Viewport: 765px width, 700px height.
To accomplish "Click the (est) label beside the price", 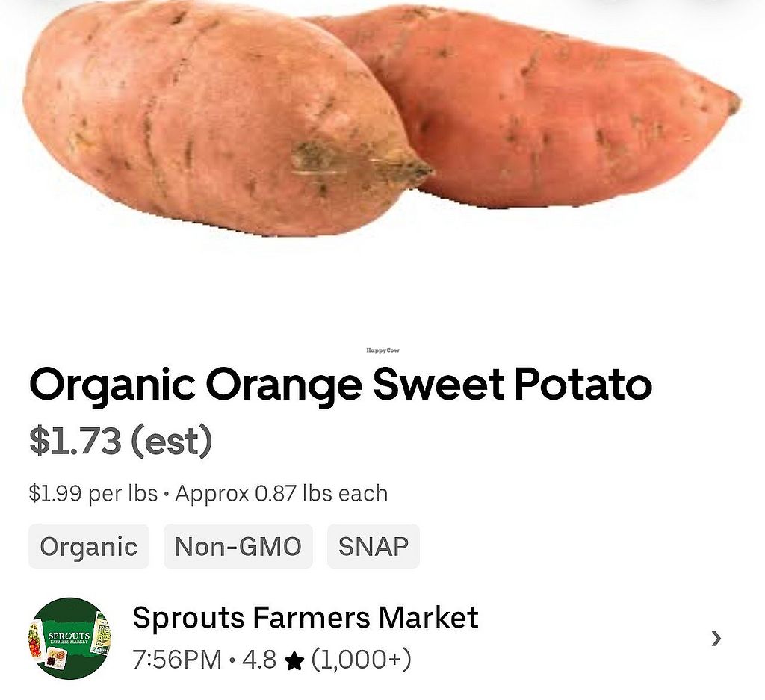I will click(x=172, y=441).
